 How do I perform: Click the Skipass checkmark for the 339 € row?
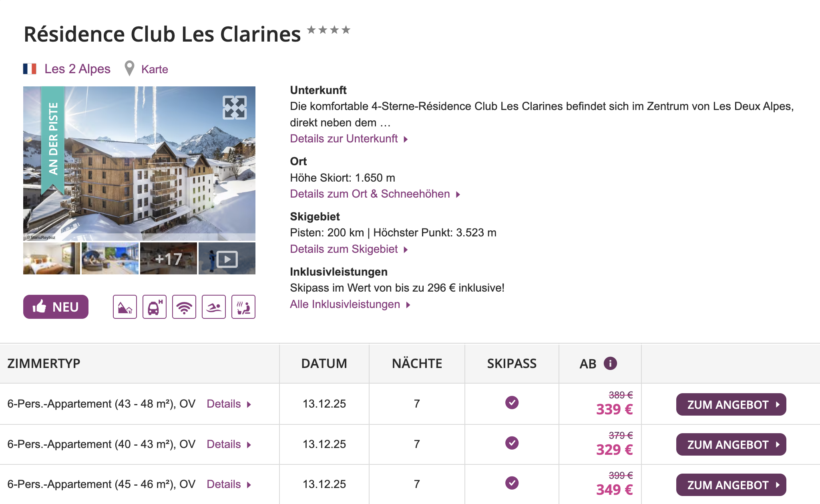coord(512,402)
